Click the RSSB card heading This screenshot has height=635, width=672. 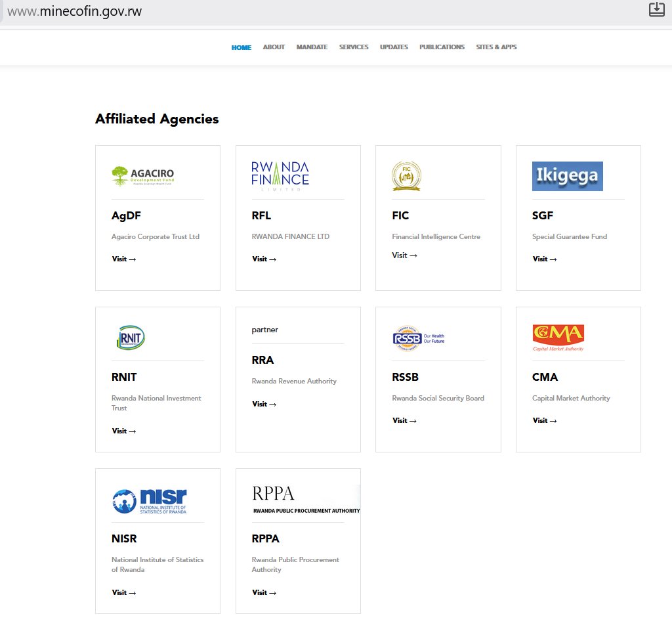tap(405, 378)
